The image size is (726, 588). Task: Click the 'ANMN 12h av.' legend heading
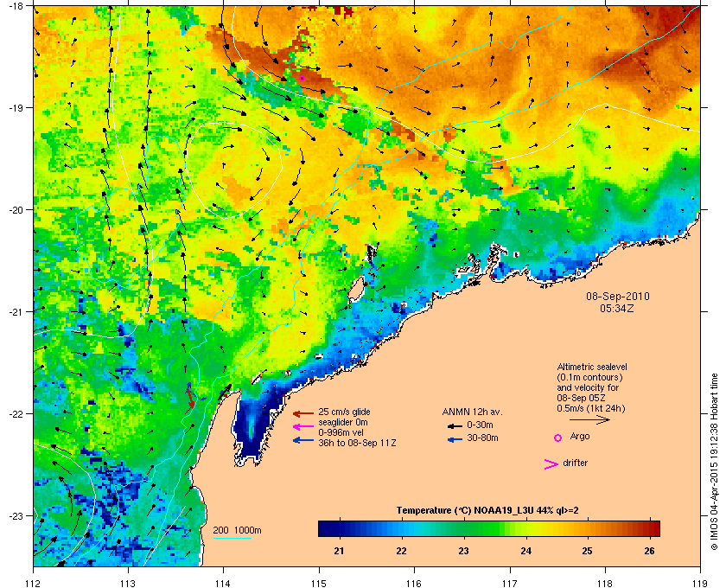[472, 412]
